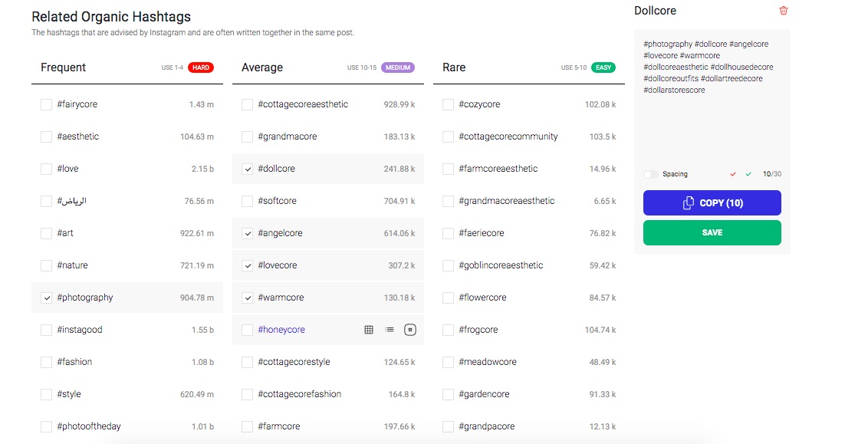Screen dimensions: 868x444
Task: Delete the Dollcore collection via trash icon
Action: click(783, 11)
